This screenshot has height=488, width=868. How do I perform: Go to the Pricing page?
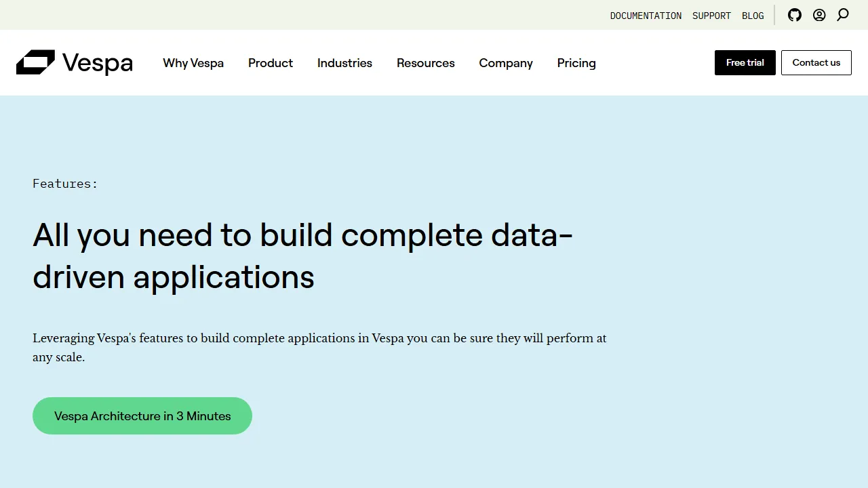(576, 63)
